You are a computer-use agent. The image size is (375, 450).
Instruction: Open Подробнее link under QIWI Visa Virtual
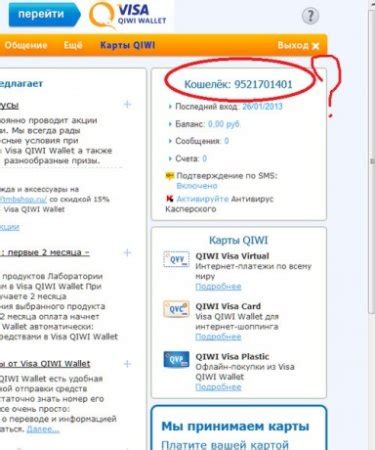point(218,286)
